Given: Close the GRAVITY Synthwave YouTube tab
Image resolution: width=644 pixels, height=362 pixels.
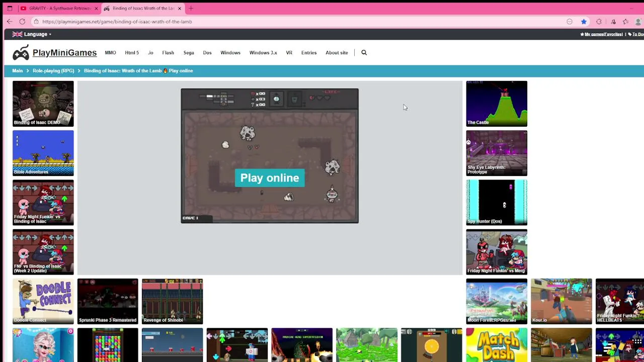Looking at the screenshot, I should coord(96,9).
